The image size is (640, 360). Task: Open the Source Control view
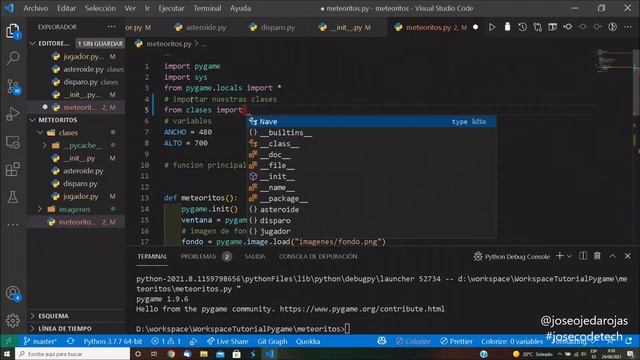tap(13, 86)
